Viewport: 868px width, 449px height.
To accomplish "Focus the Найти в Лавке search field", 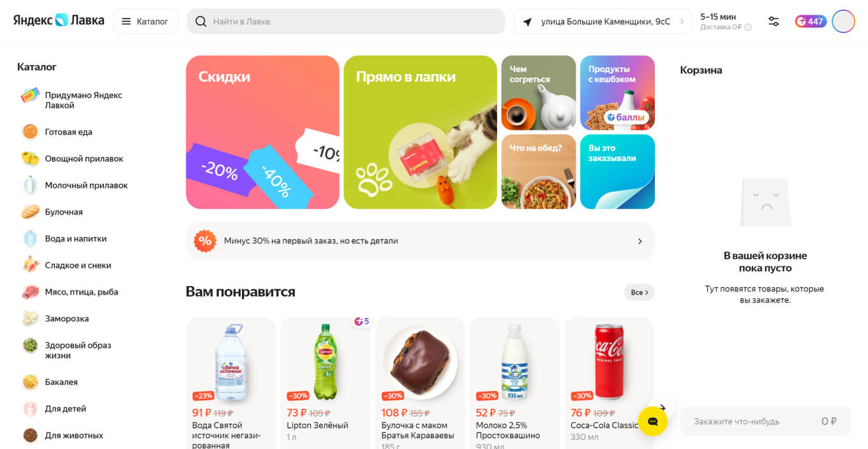I will 346,22.
